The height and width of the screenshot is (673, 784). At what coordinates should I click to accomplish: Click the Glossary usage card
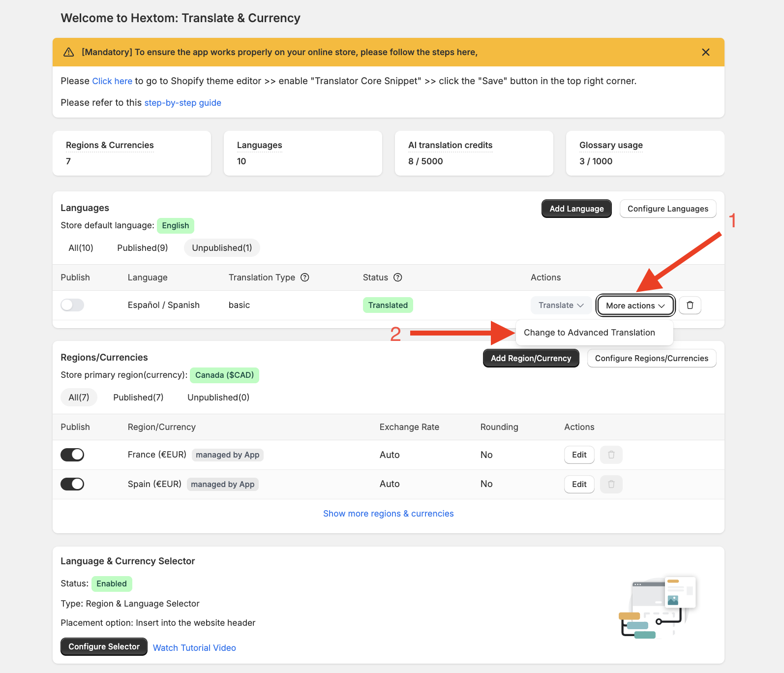click(645, 153)
